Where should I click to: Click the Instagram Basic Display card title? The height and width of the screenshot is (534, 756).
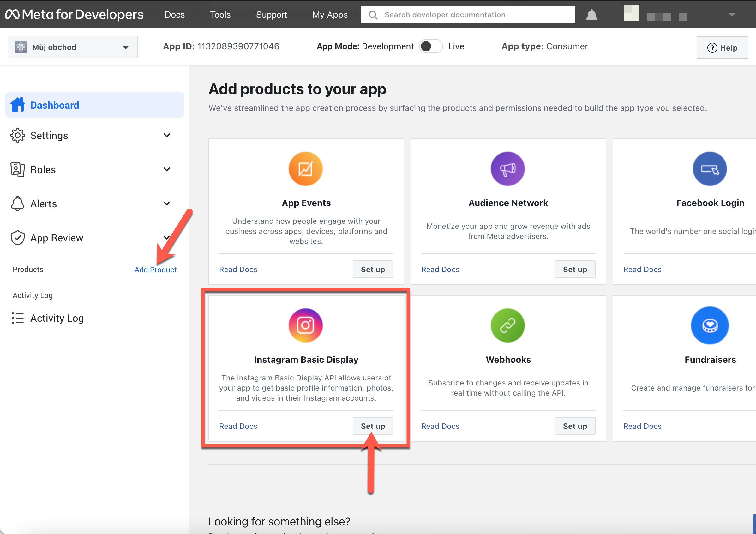[306, 360]
